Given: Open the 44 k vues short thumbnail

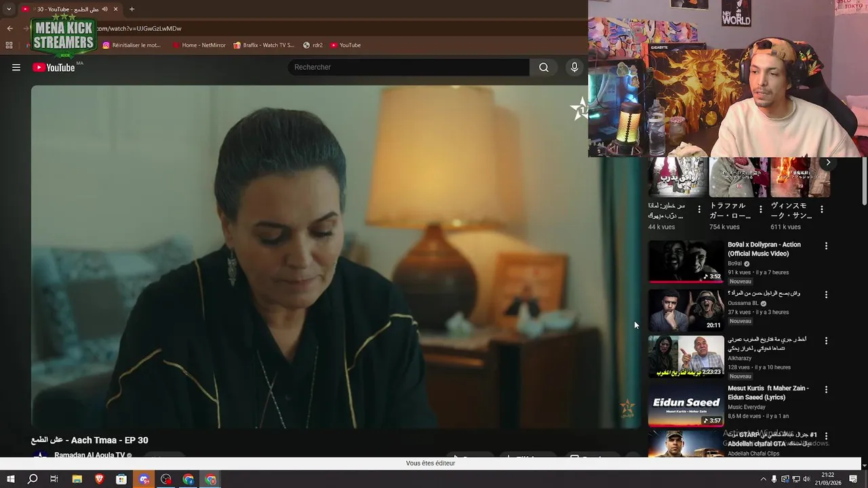Looking at the screenshot, I should pos(677,177).
